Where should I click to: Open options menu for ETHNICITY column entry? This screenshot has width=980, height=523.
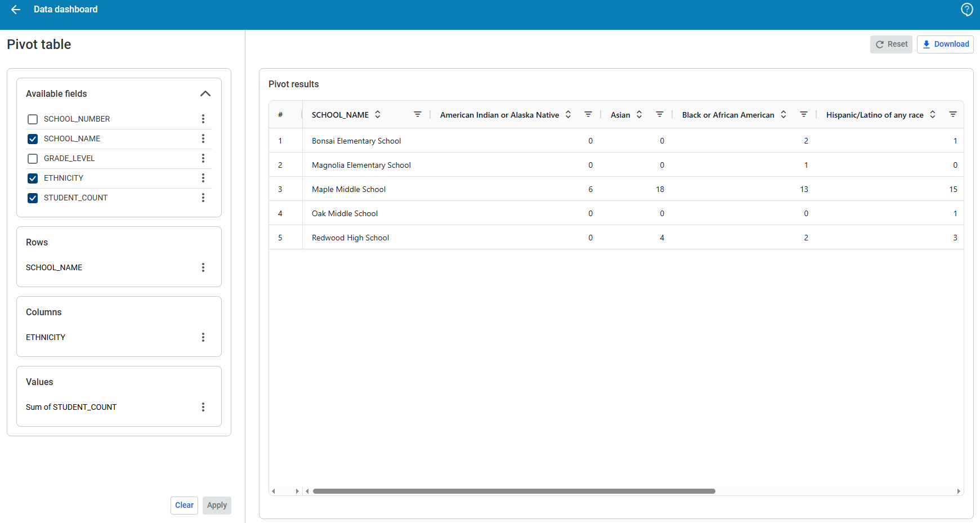point(203,337)
